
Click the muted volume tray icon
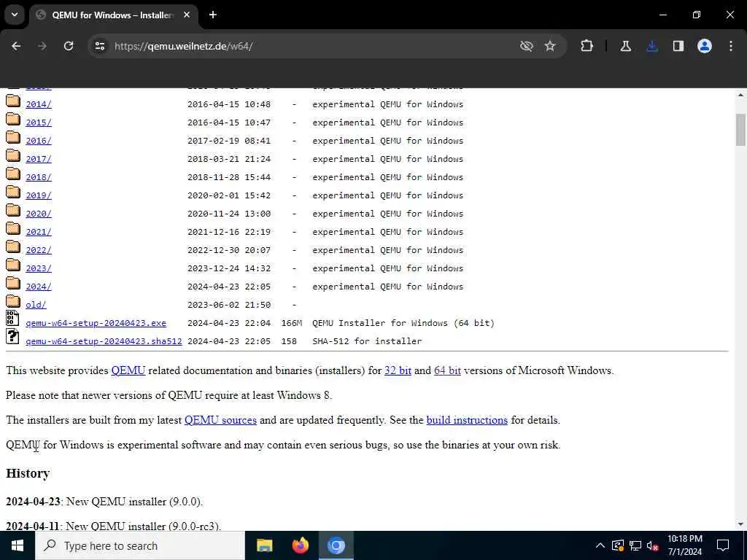(x=653, y=545)
